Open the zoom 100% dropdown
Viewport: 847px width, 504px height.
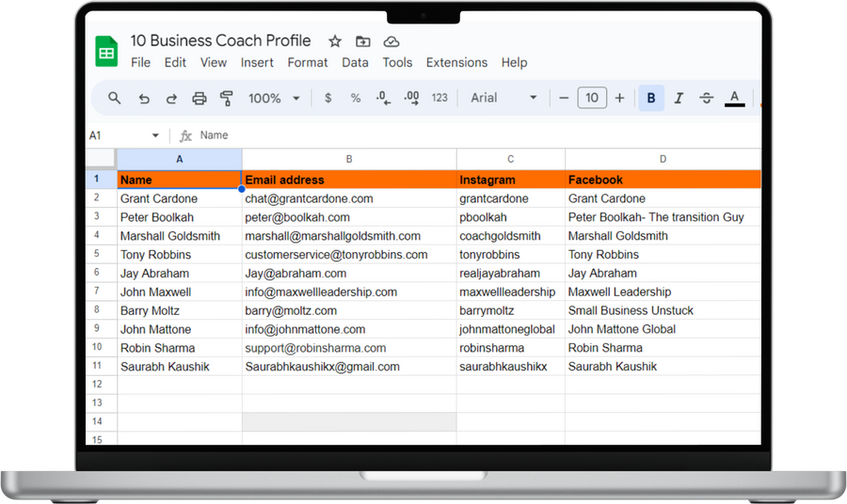pyautogui.click(x=274, y=98)
